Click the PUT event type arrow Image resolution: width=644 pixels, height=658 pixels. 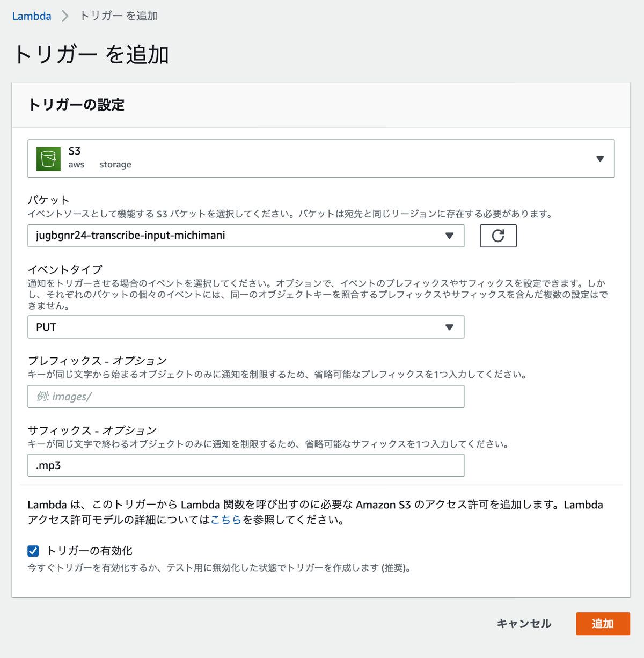(x=449, y=327)
